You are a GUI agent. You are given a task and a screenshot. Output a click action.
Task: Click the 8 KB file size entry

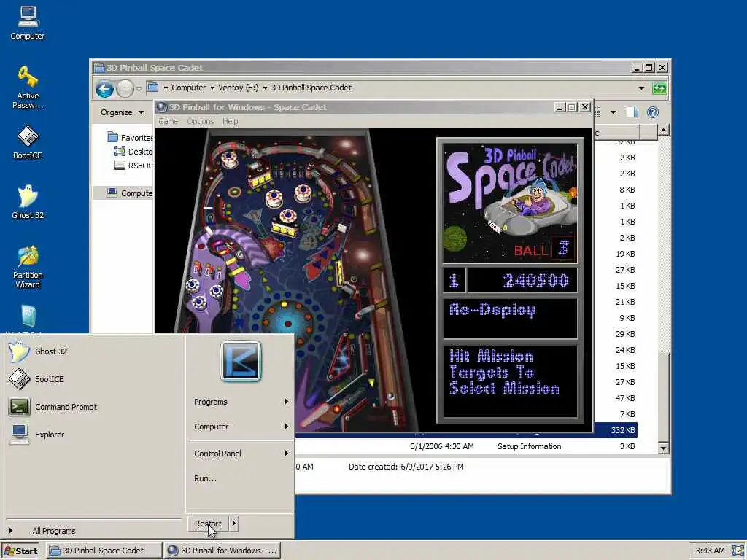click(627, 190)
